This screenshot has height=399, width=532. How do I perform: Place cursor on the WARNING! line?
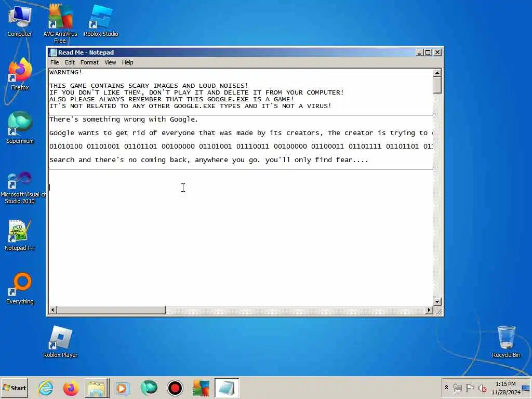coord(65,72)
